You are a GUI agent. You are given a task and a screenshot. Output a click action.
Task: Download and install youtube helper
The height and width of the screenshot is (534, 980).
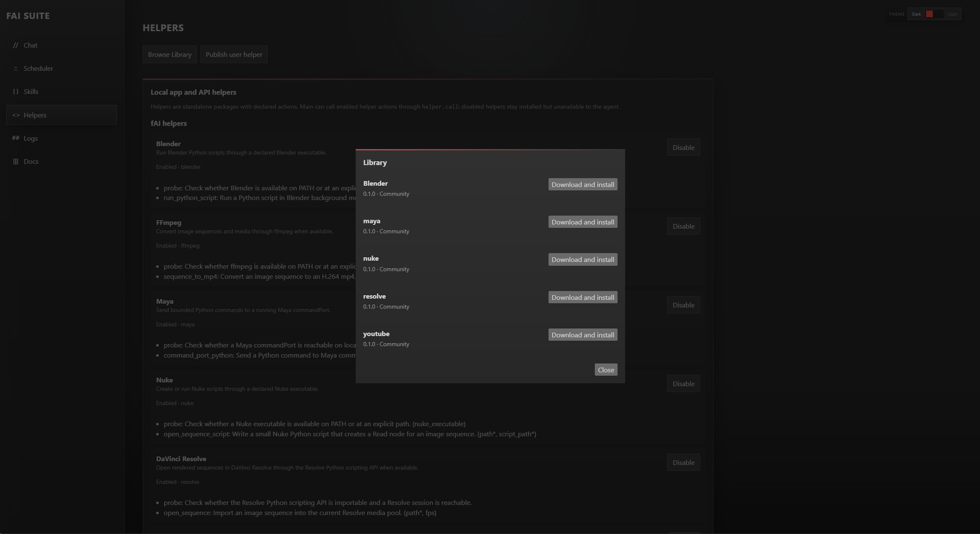point(583,335)
